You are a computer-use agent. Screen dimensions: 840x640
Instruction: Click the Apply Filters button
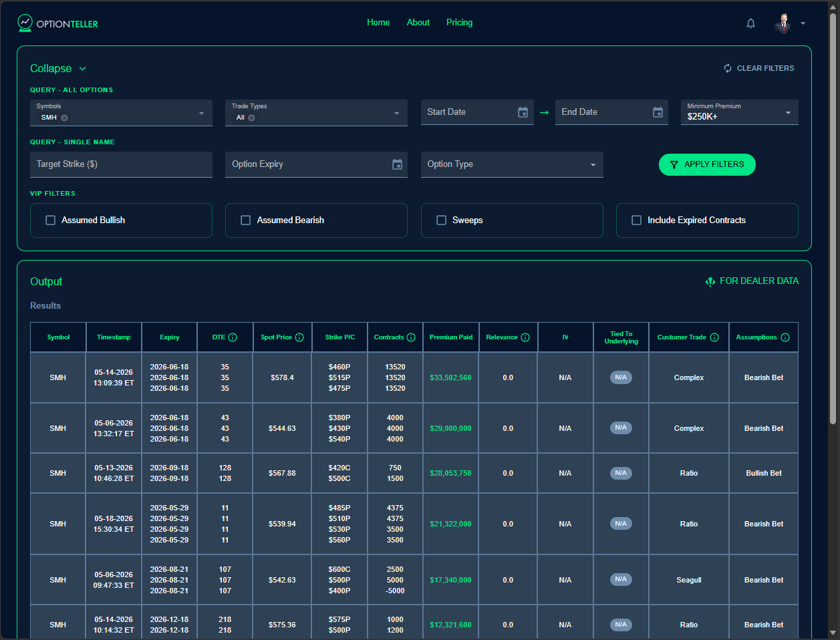pos(707,164)
